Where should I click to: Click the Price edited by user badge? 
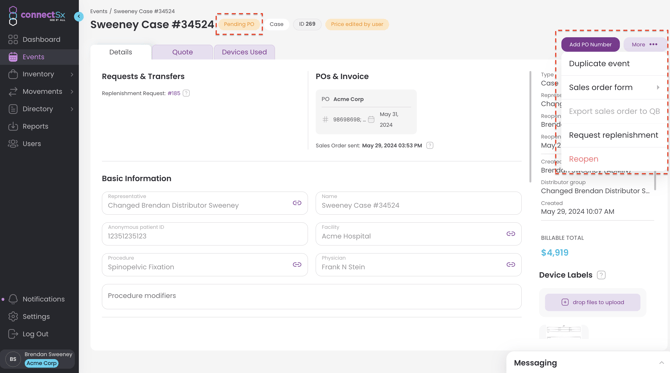click(x=357, y=24)
